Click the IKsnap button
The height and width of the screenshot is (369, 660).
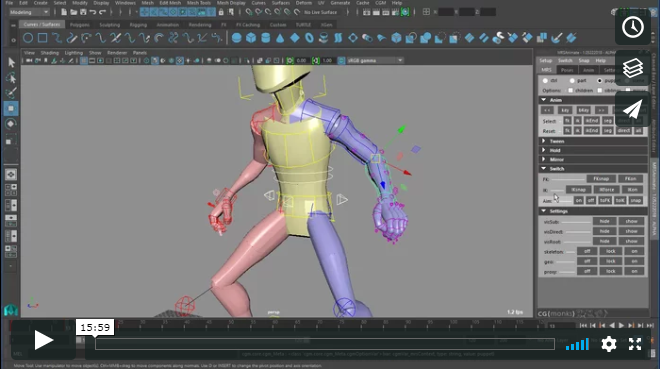coord(578,190)
